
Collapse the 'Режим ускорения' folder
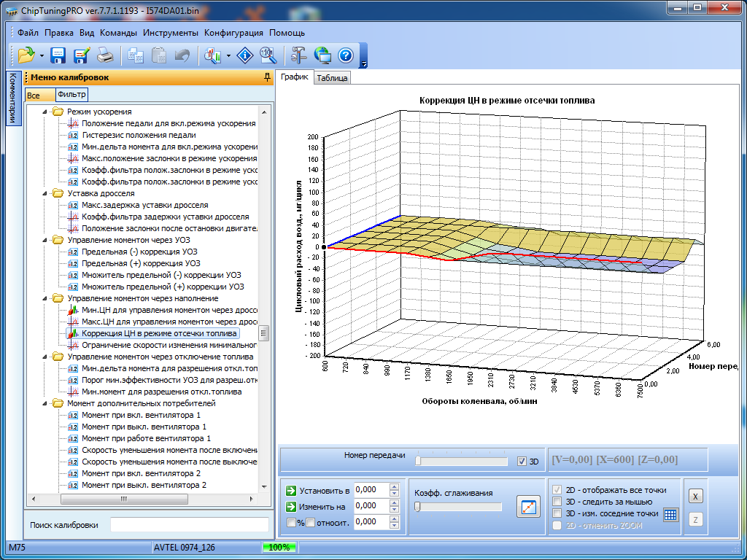(45, 112)
